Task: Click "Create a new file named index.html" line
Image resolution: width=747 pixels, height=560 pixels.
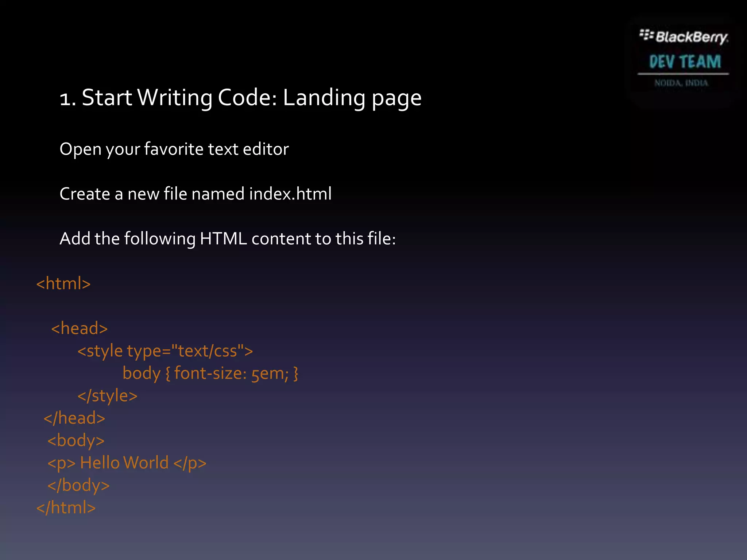Action: point(196,194)
